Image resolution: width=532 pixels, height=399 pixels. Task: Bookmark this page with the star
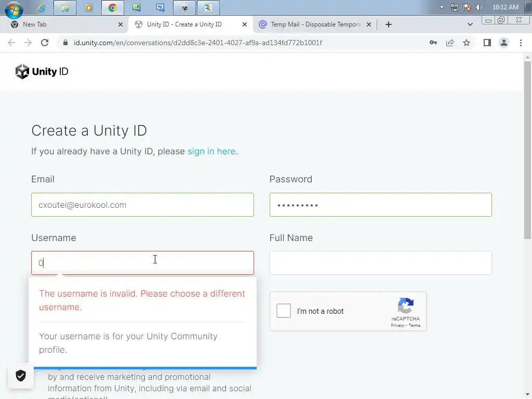point(467,43)
